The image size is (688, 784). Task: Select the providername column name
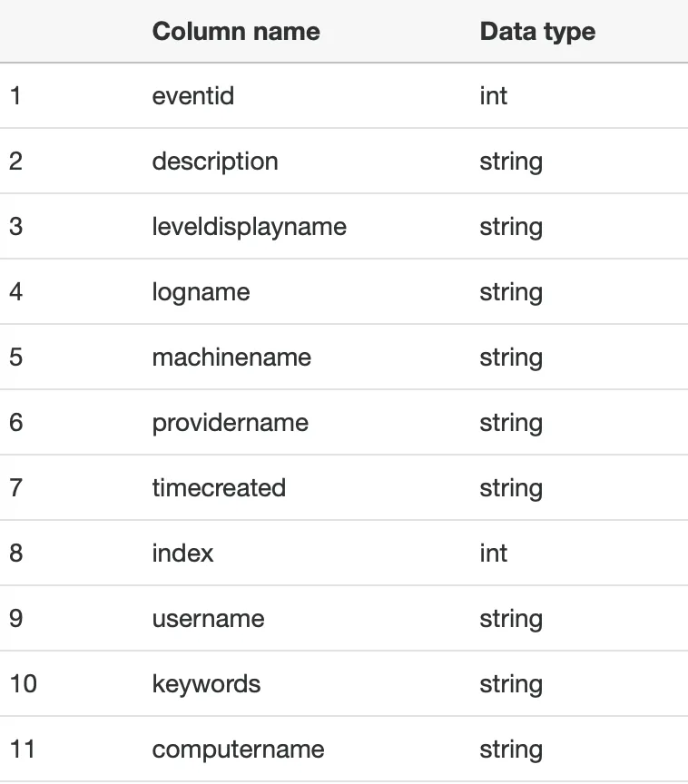230,424
